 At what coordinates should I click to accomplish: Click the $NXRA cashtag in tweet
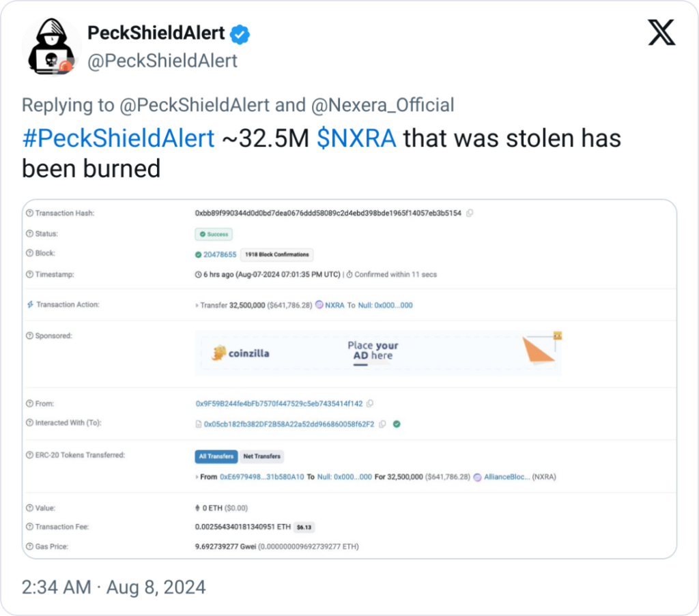click(357, 138)
